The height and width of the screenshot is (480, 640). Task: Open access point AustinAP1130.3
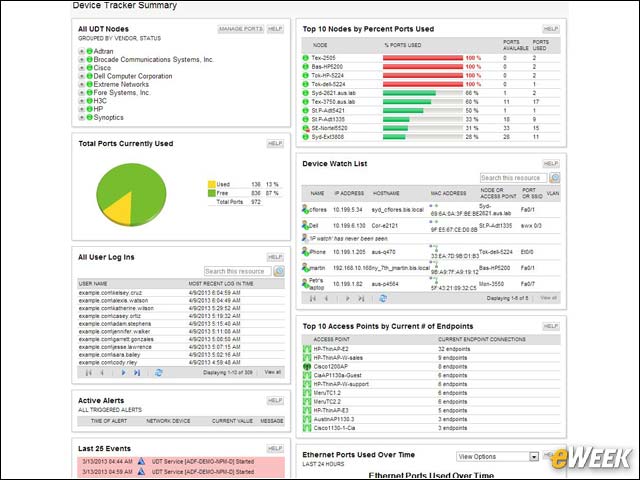(333, 419)
